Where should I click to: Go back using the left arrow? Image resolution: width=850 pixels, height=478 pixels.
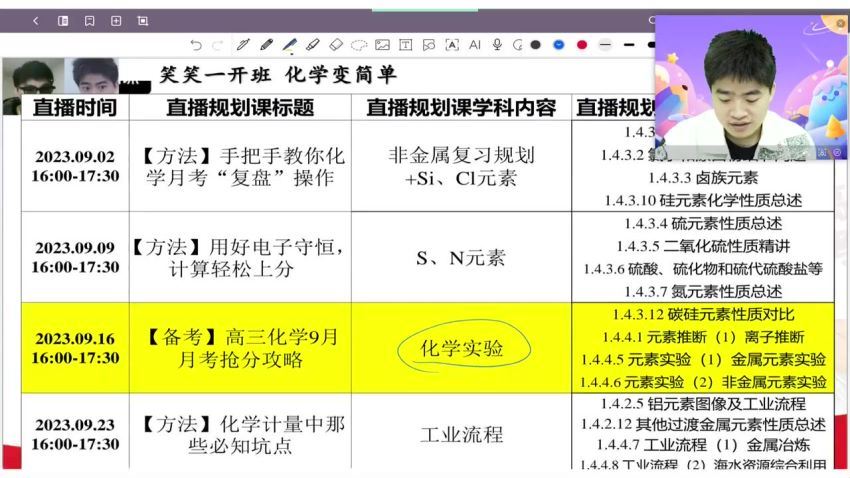click(x=36, y=21)
